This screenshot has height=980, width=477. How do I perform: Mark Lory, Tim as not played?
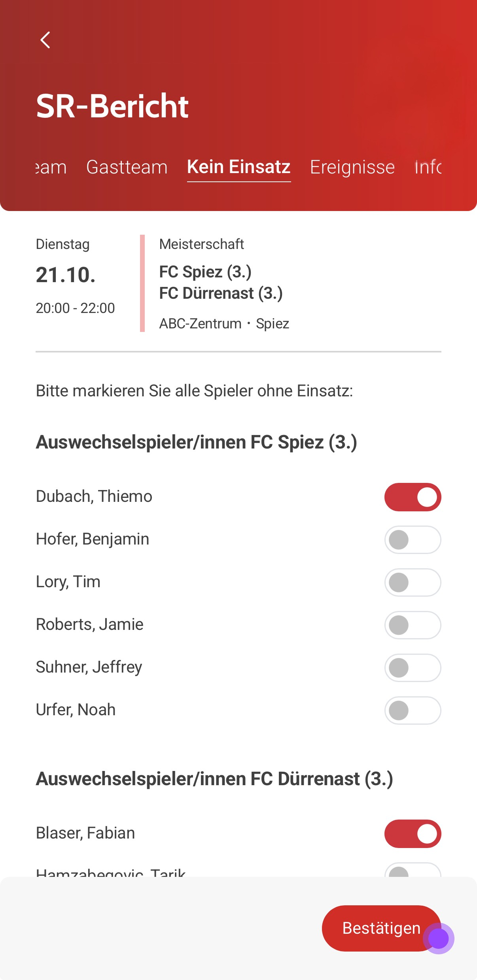tap(413, 582)
